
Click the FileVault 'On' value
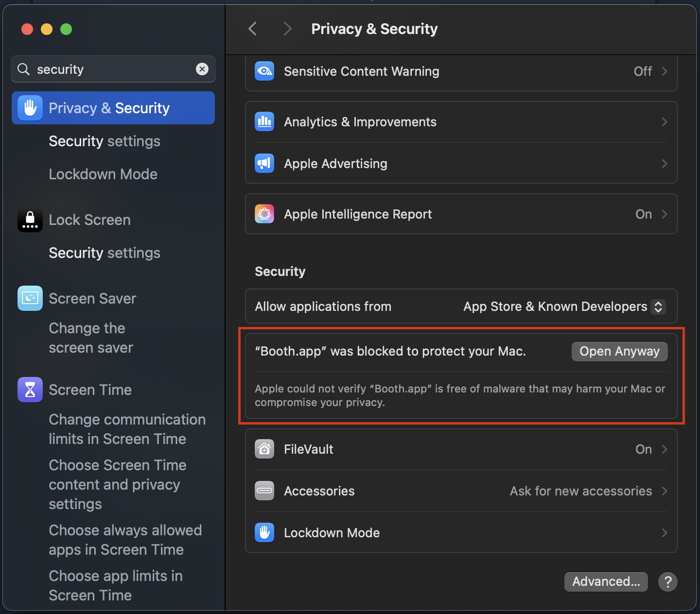(x=644, y=449)
